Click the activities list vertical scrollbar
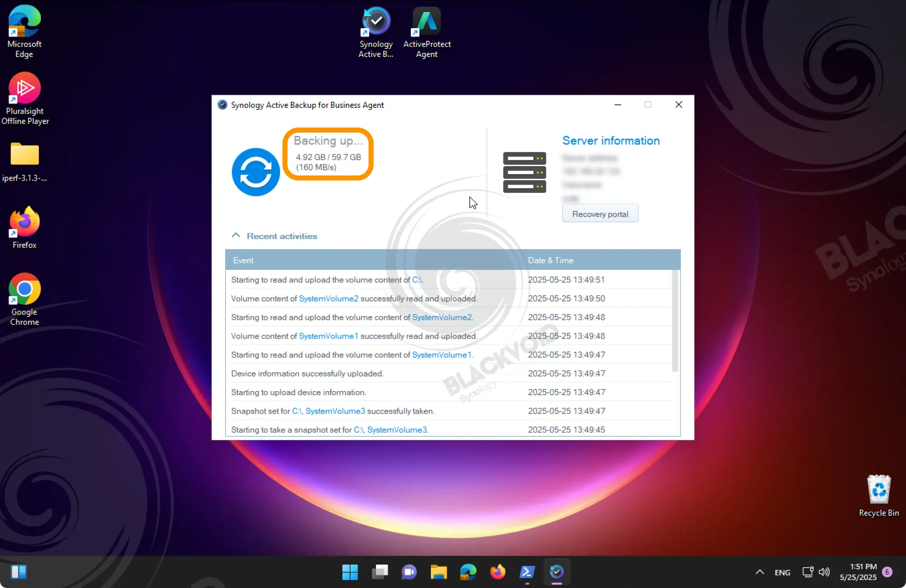This screenshot has width=906, height=588. 675,321
